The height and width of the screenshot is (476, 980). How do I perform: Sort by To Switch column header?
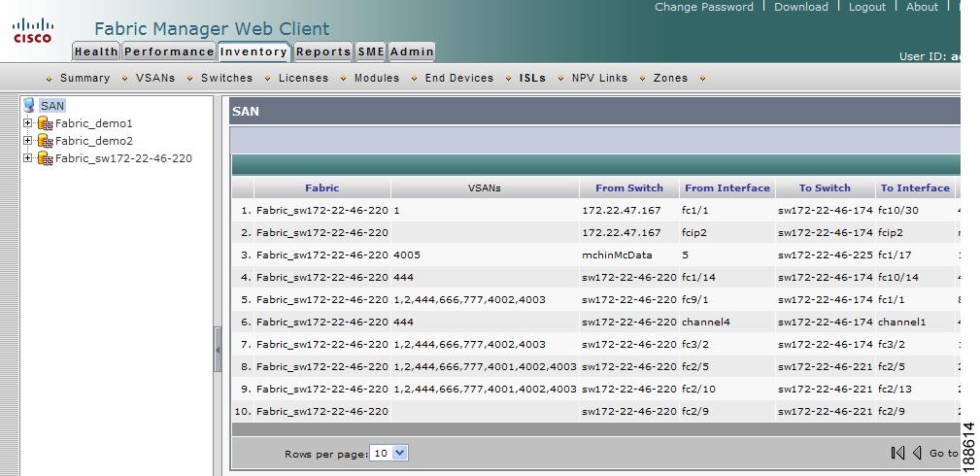point(825,187)
